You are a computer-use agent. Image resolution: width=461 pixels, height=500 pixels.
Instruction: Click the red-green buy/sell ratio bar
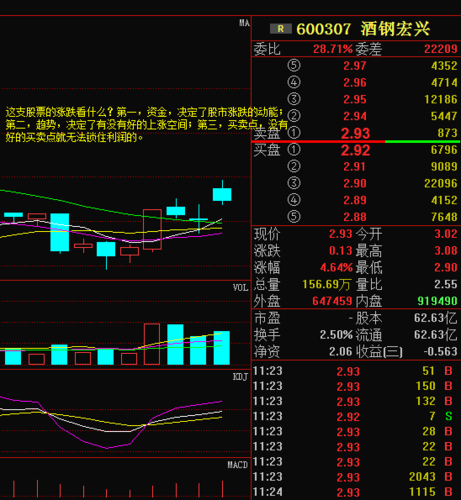[x=356, y=142]
